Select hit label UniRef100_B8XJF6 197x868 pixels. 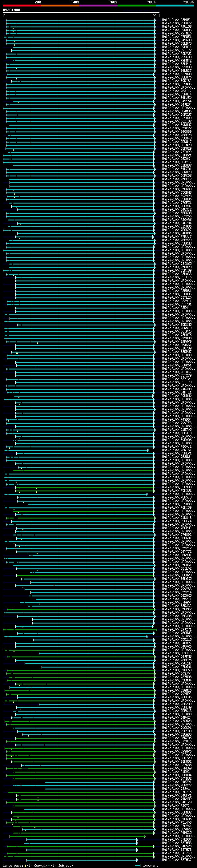tap(177, 653)
